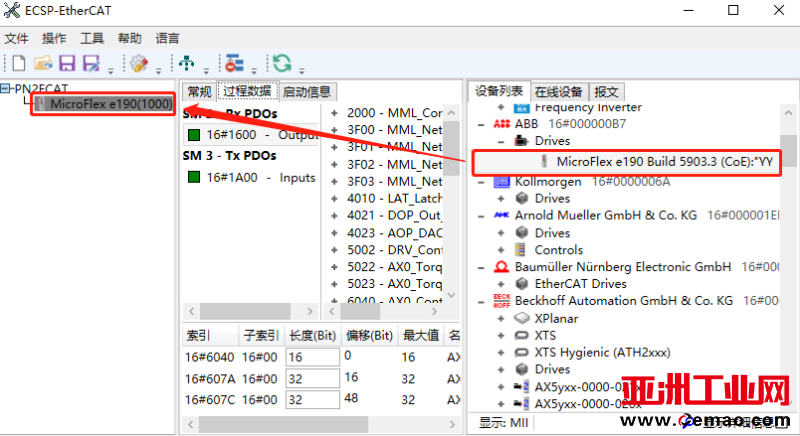Open the 工具 menu
Image resolution: width=800 pixels, height=436 pixels.
pyautogui.click(x=92, y=38)
